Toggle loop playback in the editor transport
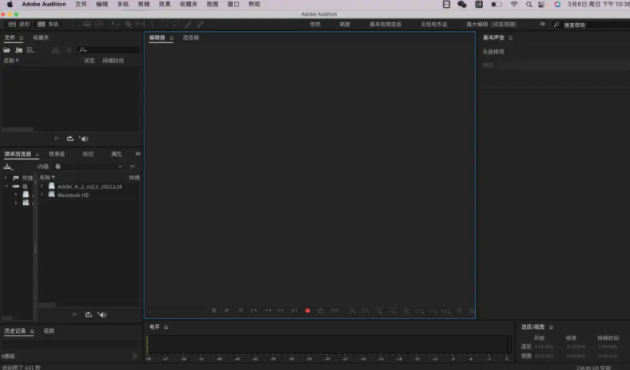The height and width of the screenshot is (370, 630). [321, 311]
